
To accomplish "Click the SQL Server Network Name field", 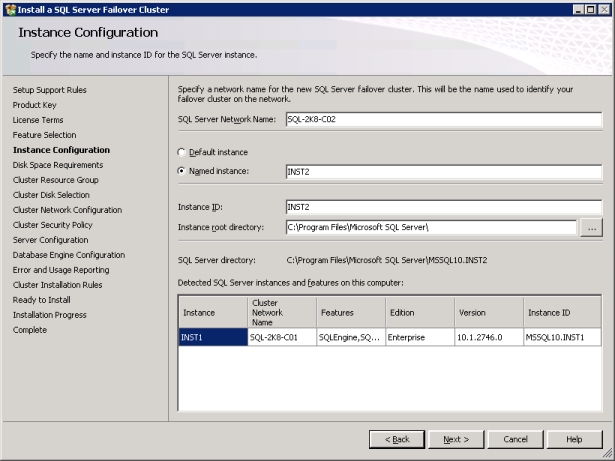I will 444,119.
